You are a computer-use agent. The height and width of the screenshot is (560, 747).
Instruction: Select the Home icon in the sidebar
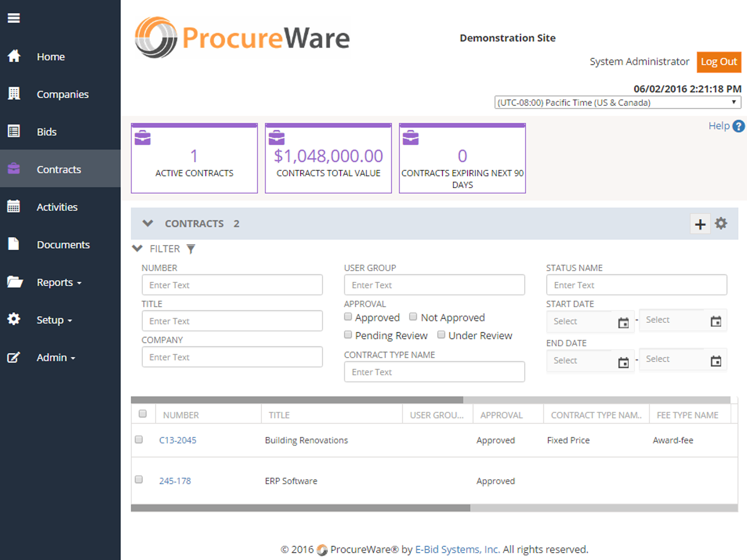[14, 56]
